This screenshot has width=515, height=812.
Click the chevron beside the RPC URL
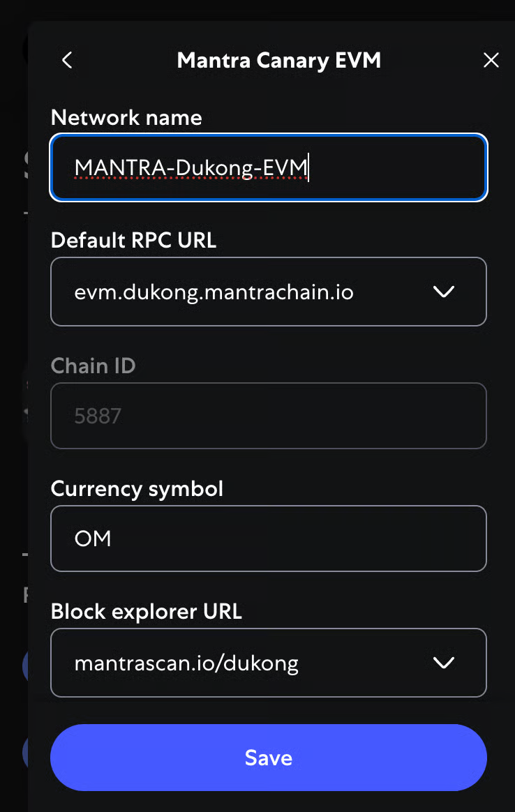[444, 292]
